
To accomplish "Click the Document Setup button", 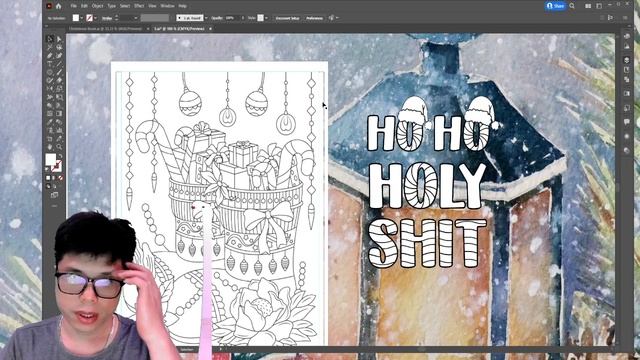I will (x=287, y=18).
